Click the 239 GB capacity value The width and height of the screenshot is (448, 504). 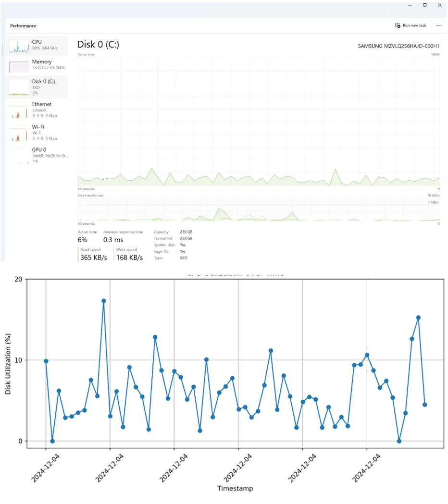tap(186, 232)
